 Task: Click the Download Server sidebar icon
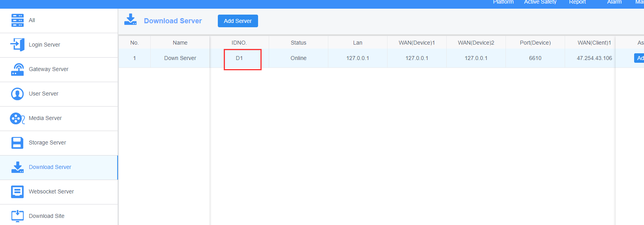pos(17,167)
